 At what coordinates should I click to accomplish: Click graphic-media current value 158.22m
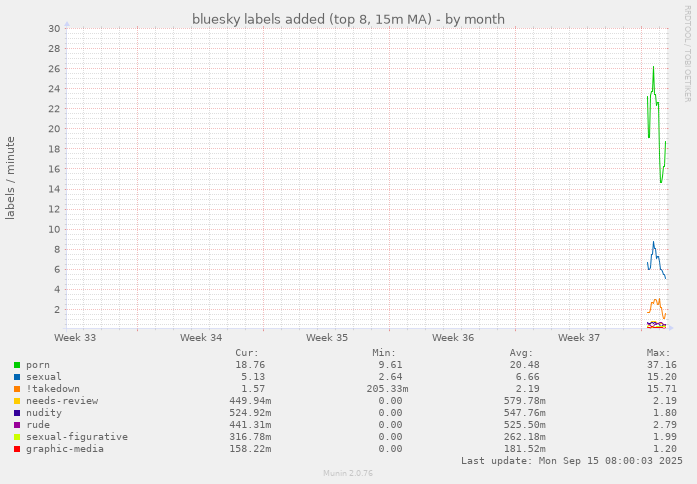(250, 449)
